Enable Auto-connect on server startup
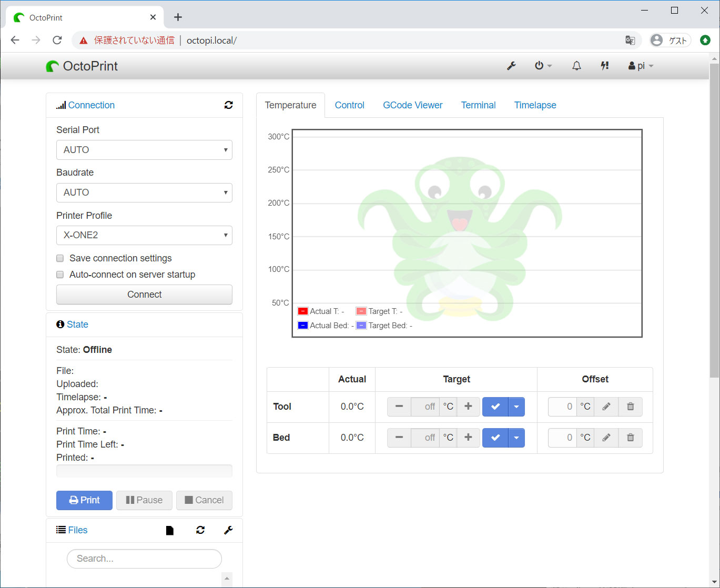 [x=60, y=275]
